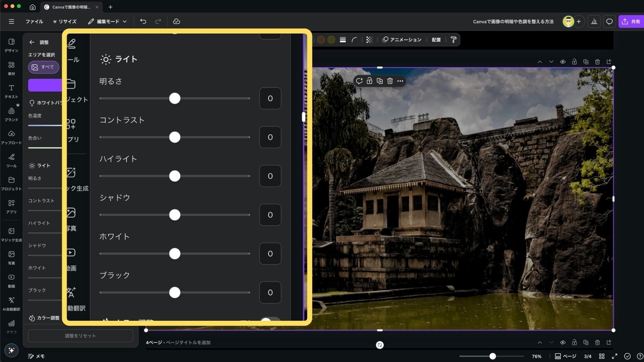Viewport: 644px width, 362px height.
Task: Select the olive color swatch in toolbar
Action: point(331,40)
